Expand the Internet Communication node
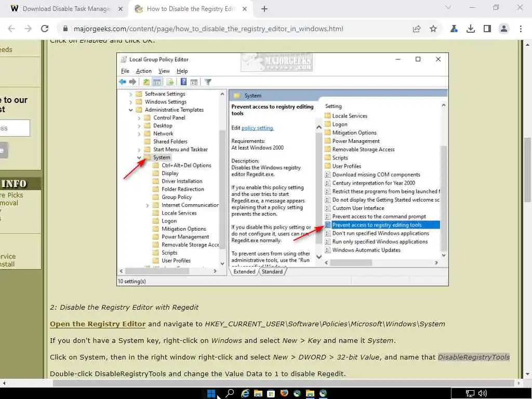 point(147,205)
